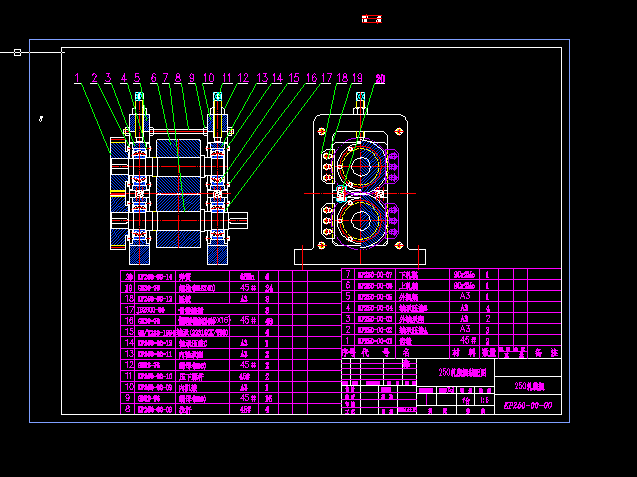Select part callout number 15
The height and width of the screenshot is (477, 637).
[x=294, y=77]
